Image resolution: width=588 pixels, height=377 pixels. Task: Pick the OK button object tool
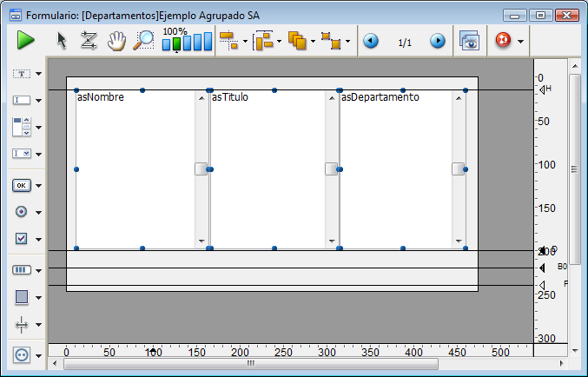point(22,185)
